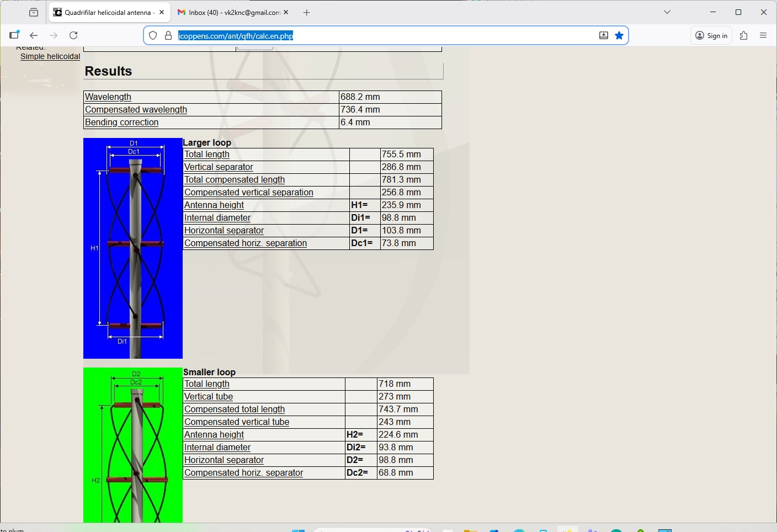
Task: Select the 718 mm total length value
Action: [395, 384]
